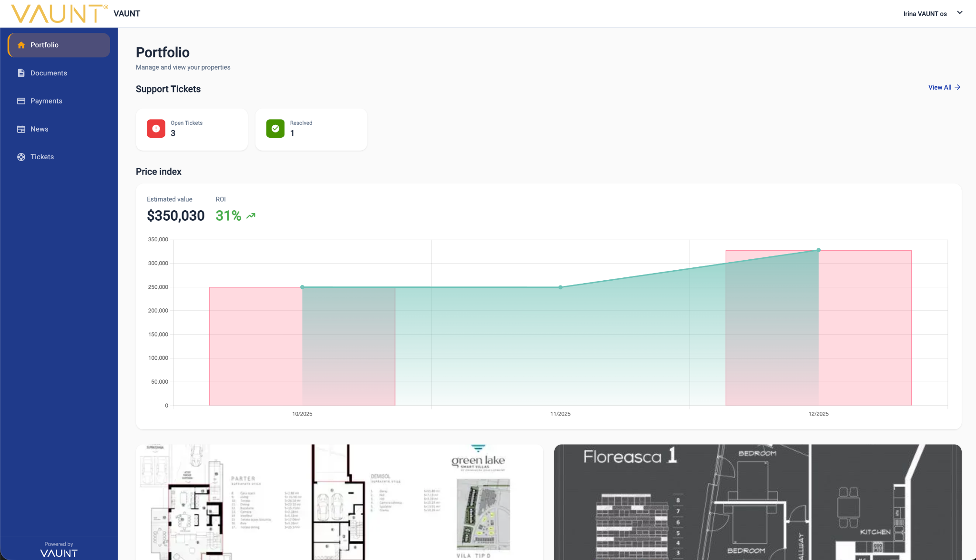Open the Irina VAUNT os user menu
This screenshot has width=976, height=560.
pos(925,14)
